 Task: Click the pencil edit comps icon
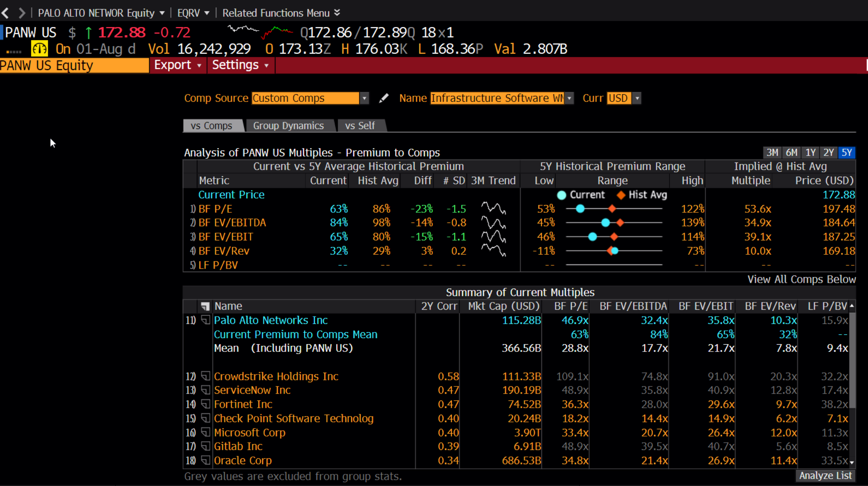tap(383, 98)
